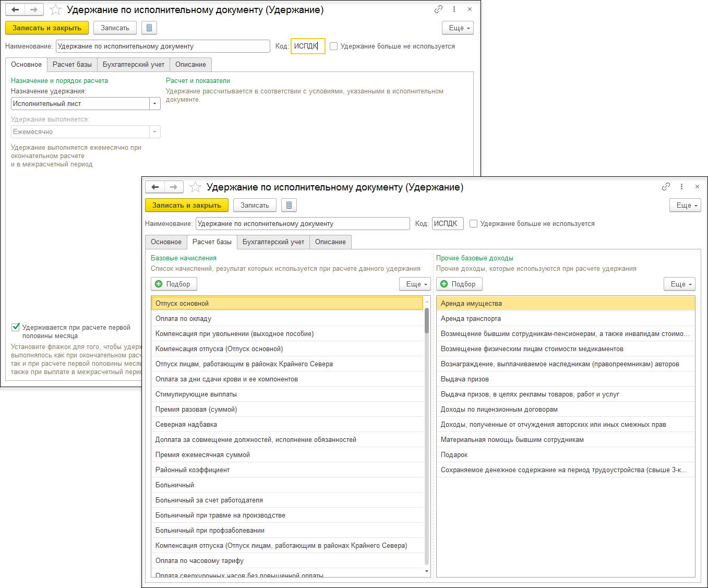Open 'Описание' tab in rear window
This screenshot has height=588, width=708.
coord(190,65)
